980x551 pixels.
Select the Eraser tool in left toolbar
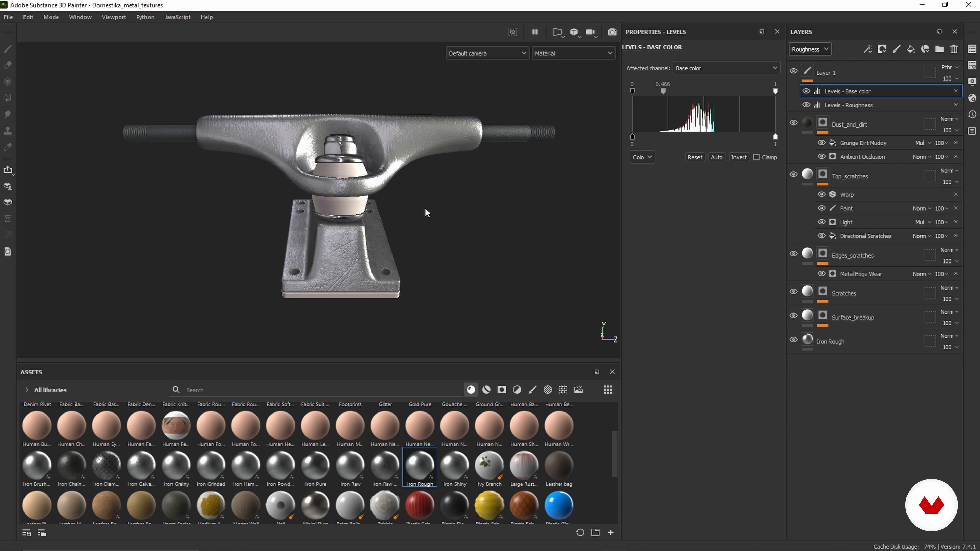click(8, 65)
